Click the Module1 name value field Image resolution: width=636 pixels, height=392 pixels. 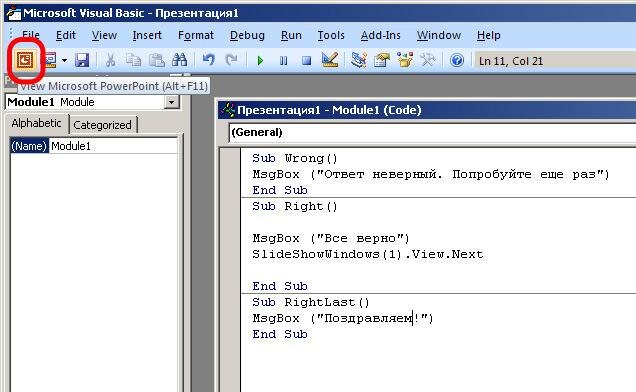[113, 146]
